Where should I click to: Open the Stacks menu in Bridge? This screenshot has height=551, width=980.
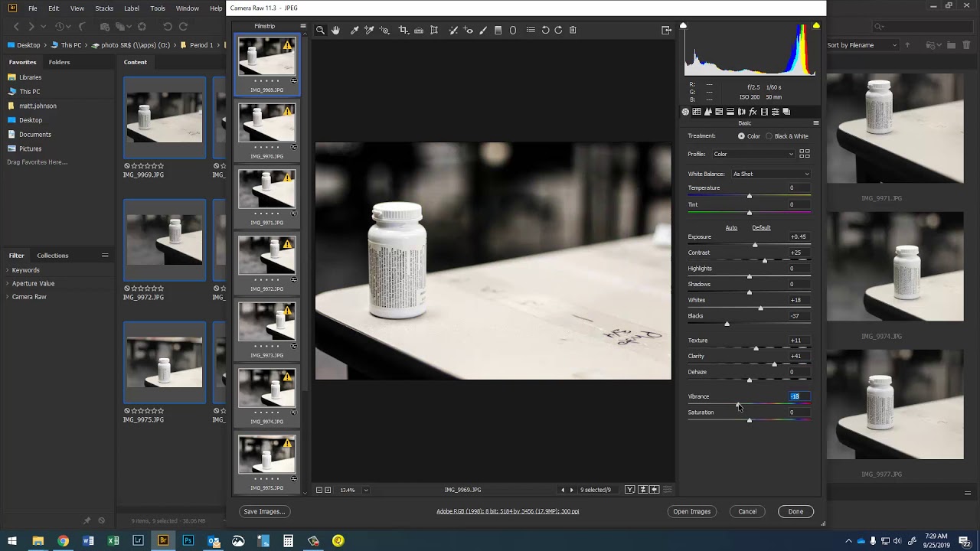[104, 8]
